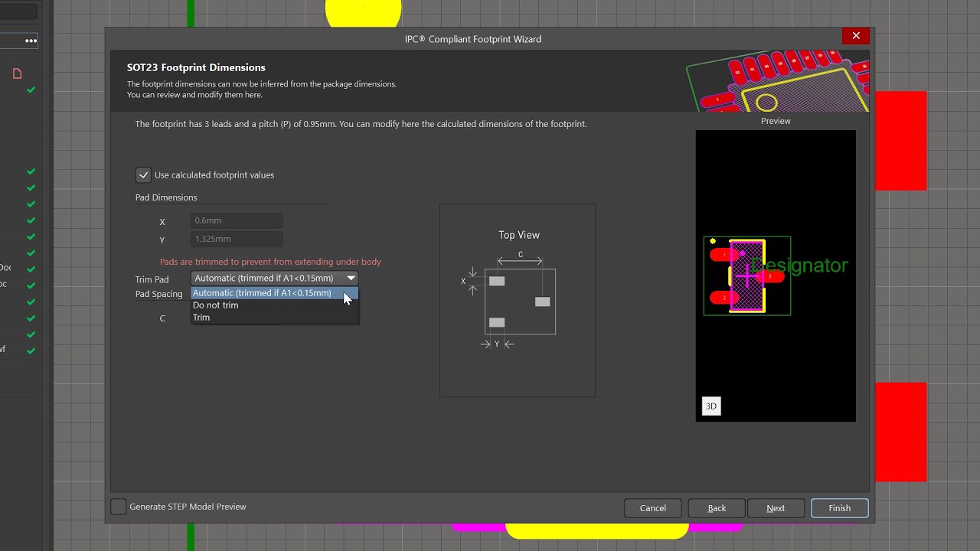This screenshot has width=980, height=551.
Task: Click the footprint preview thumbnail
Action: tap(776, 275)
